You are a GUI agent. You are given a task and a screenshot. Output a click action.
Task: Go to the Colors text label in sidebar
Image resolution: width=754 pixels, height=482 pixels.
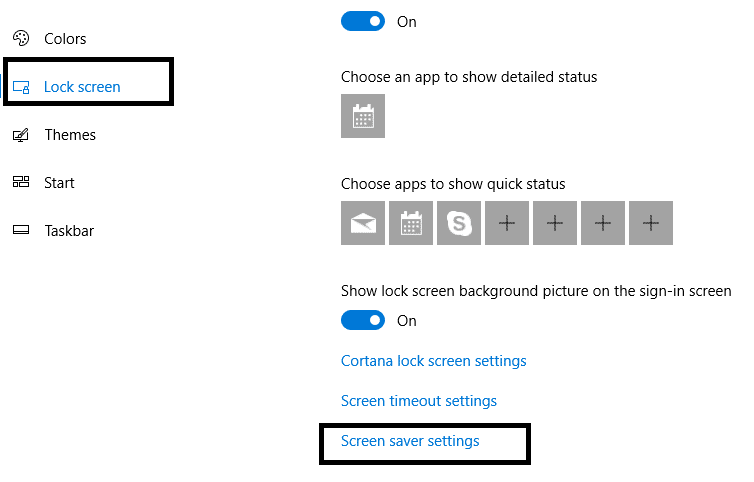pyautogui.click(x=65, y=39)
